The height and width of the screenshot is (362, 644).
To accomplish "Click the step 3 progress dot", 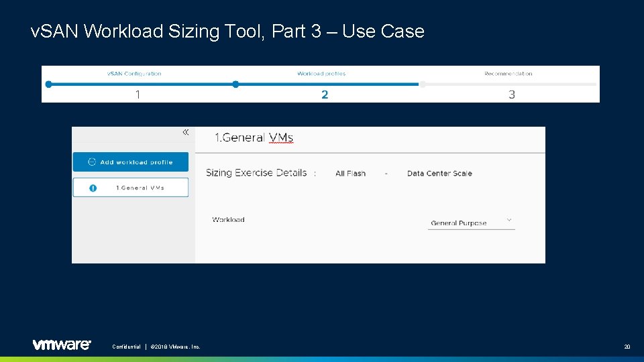I will pyautogui.click(x=422, y=84).
